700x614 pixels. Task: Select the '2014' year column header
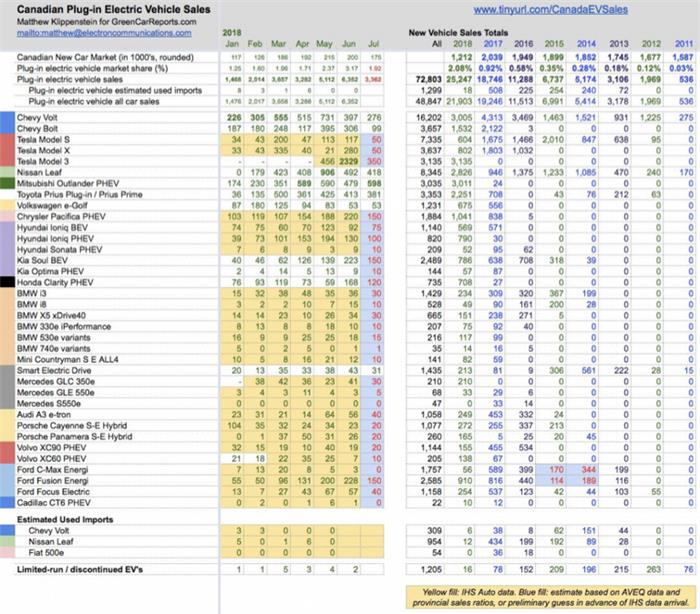point(586,44)
